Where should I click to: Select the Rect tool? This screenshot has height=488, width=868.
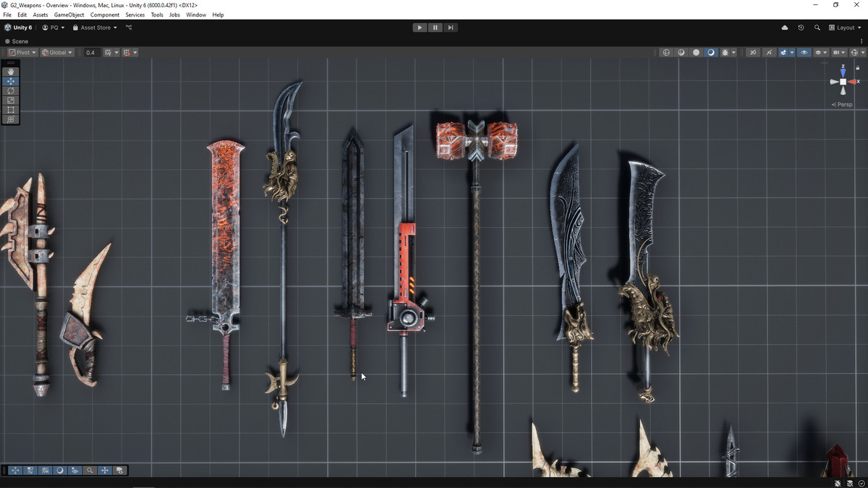11,109
